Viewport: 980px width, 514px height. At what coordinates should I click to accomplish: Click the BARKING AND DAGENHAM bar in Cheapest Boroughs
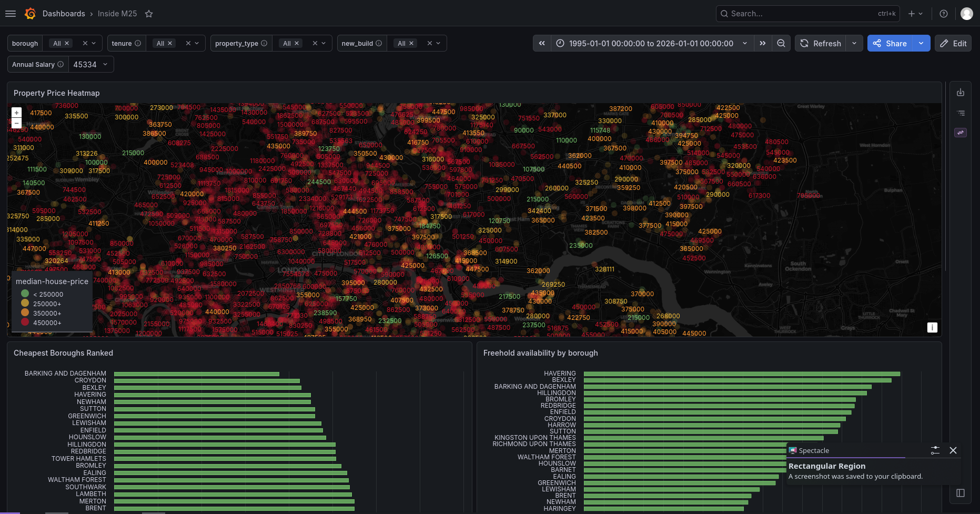coord(197,374)
